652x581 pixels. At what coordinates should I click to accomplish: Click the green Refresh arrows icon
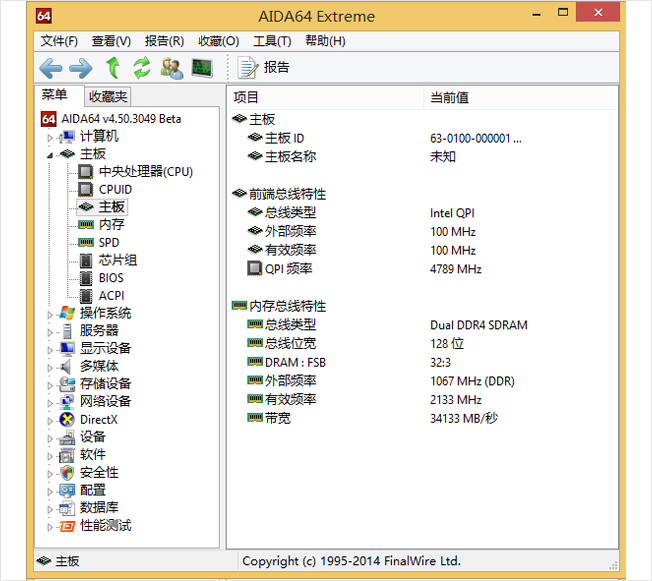(x=142, y=68)
